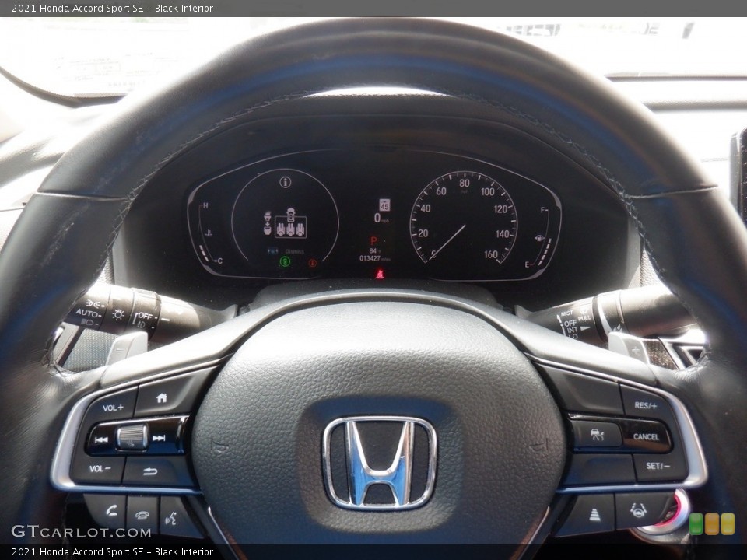Activate the voice command talk button
The width and height of the screenshot is (747, 560).
[172, 518]
